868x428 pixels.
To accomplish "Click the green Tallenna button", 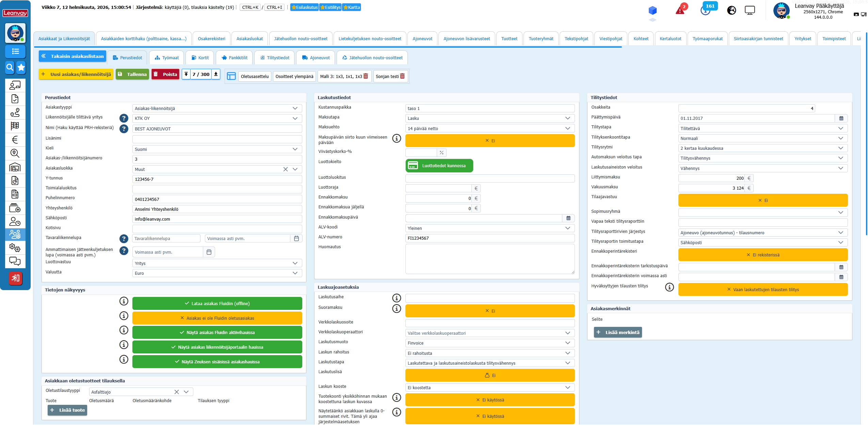I will 132,74.
